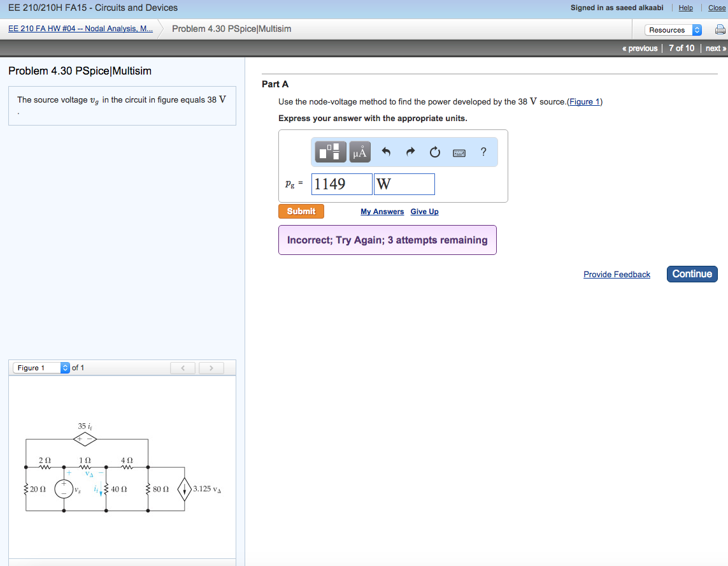Redo the last answer edit
728x566 pixels.
click(x=410, y=152)
